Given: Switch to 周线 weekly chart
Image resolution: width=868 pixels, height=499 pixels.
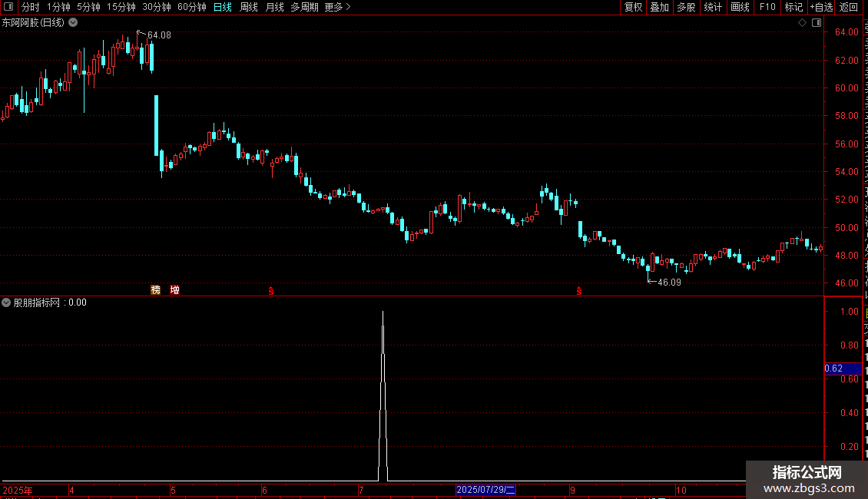Looking at the screenshot, I should point(249,7).
